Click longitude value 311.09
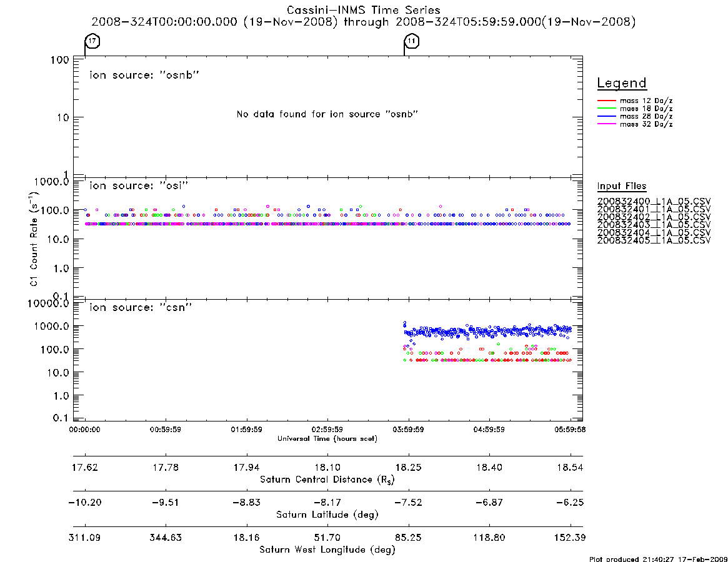 tap(84, 538)
